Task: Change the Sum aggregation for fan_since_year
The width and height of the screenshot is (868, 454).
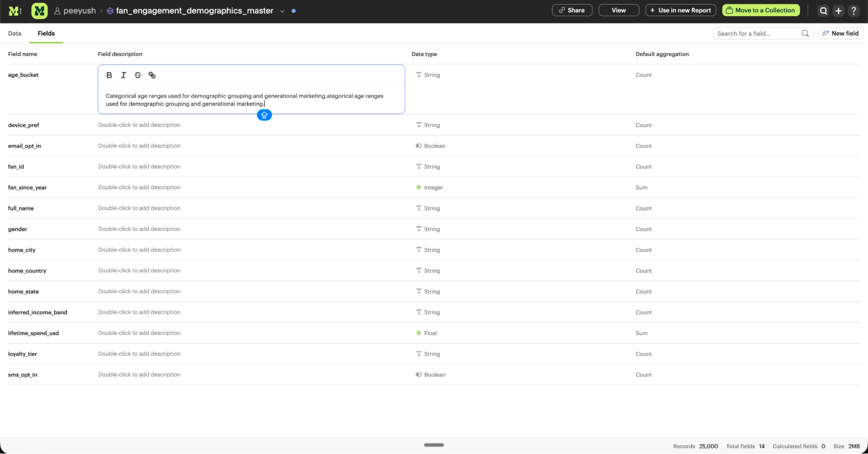Action: click(x=641, y=187)
